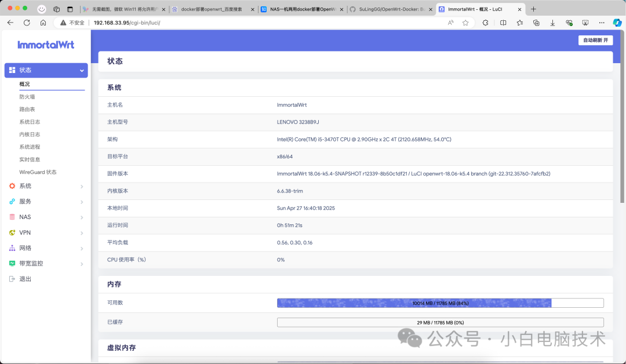Image resolution: width=626 pixels, height=364 pixels.
Task: Click the 系统 gear icon in sidebar
Action: (x=12, y=186)
